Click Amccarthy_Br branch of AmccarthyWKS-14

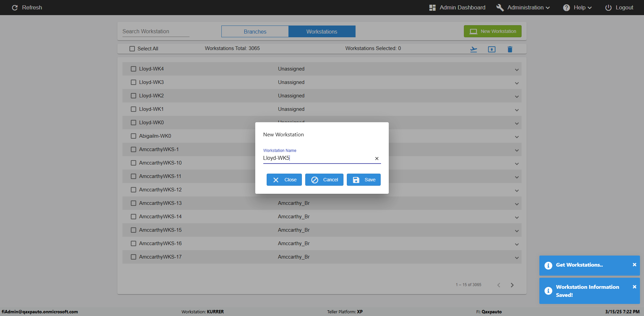click(x=294, y=217)
